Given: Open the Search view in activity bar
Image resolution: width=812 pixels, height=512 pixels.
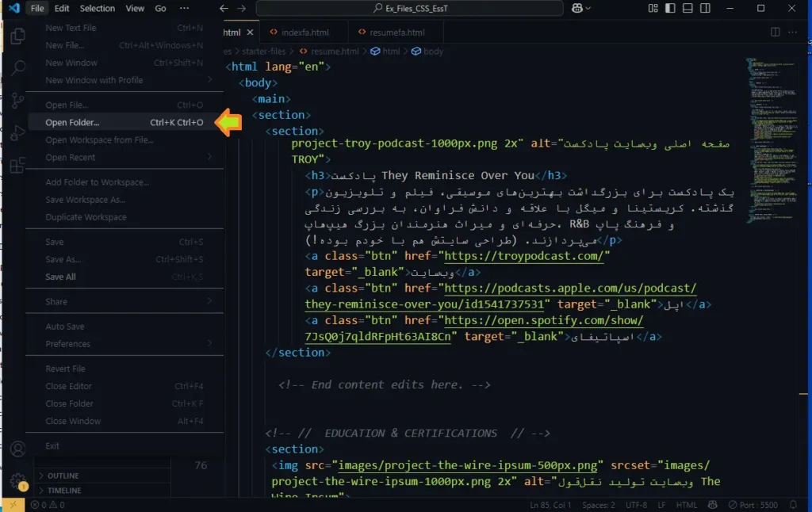Looking at the screenshot, I should [x=17, y=68].
